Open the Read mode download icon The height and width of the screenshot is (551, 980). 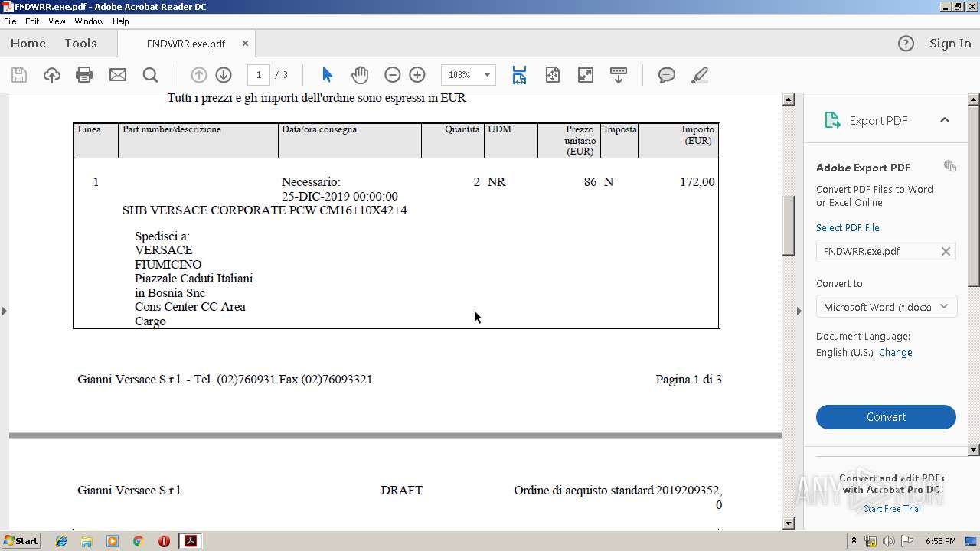coord(619,75)
